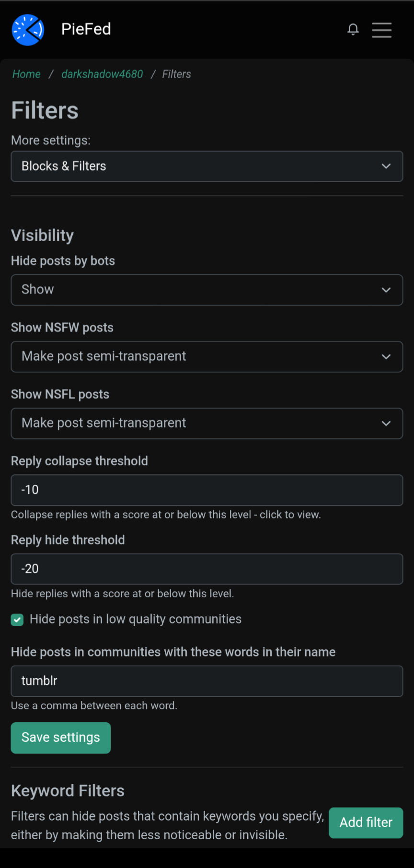Click the Filters breadcrumb item
The width and height of the screenshot is (414, 868).
pos(176,74)
